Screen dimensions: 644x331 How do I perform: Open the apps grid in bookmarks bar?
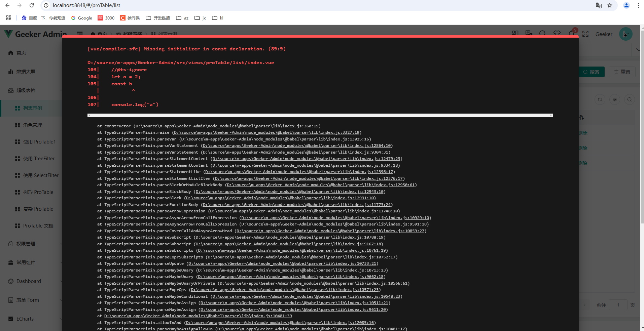point(9,18)
